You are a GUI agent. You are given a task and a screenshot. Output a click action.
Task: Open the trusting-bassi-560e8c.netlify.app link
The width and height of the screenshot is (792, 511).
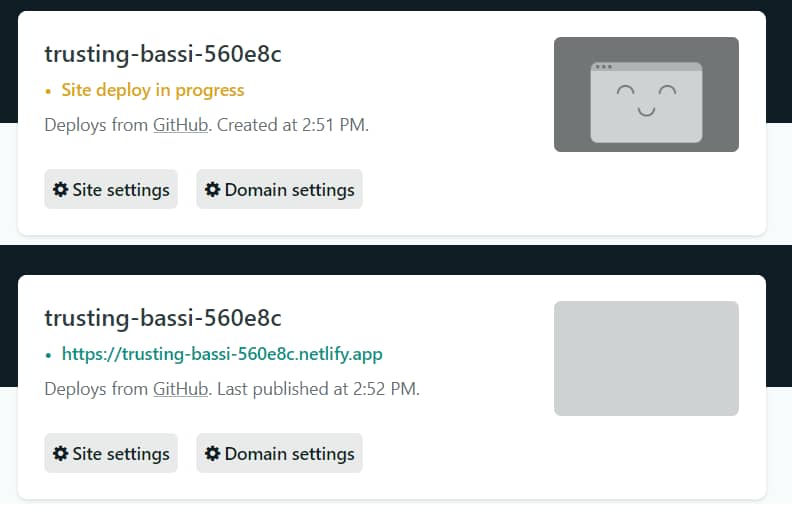click(x=222, y=354)
